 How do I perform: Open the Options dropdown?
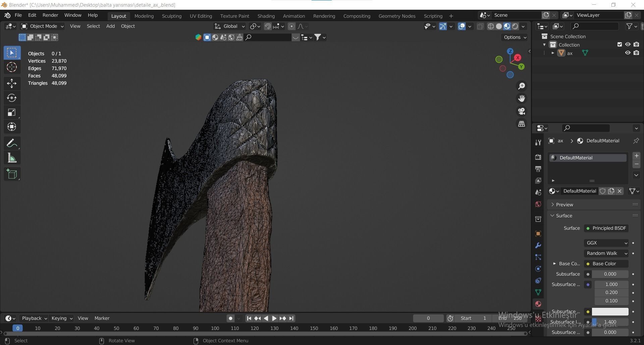(x=515, y=37)
